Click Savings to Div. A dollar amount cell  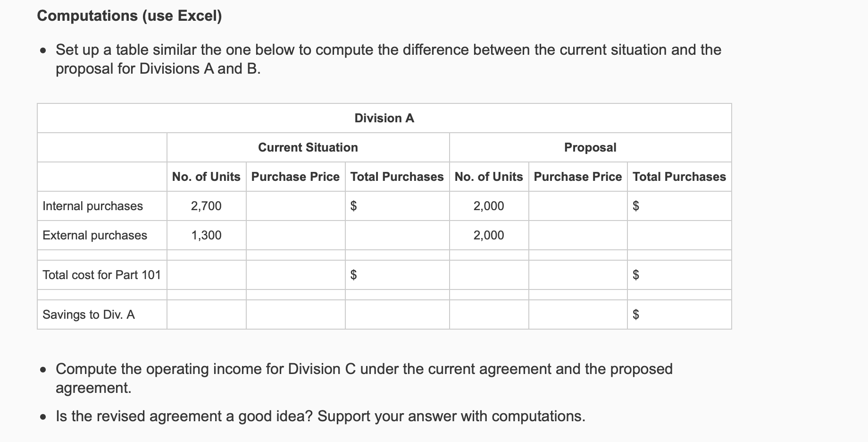679,314
